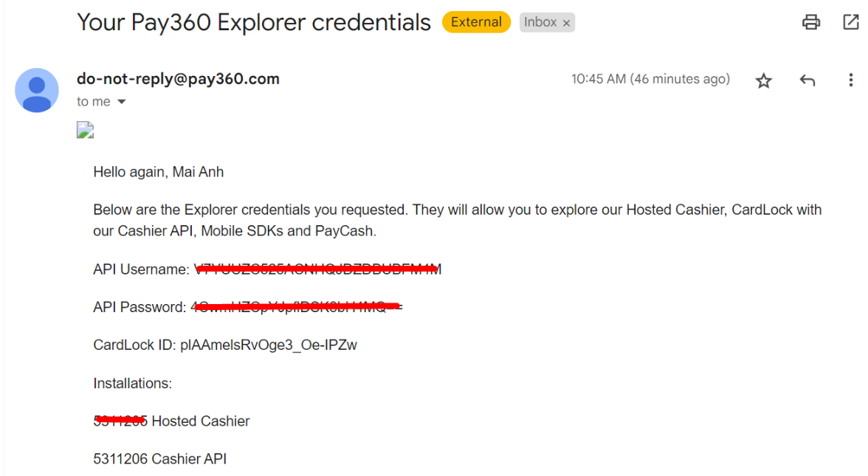
Task: Click the sender's blue avatar picture
Action: pyautogui.click(x=37, y=90)
